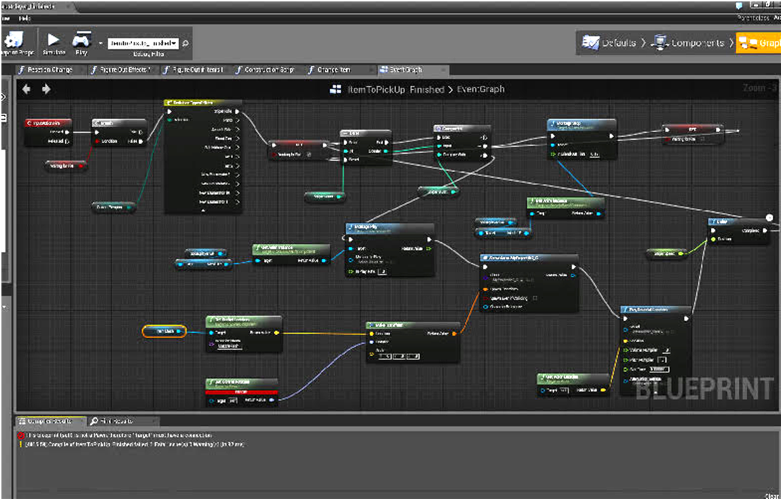Click Play Sound Start Time field
Screen dimensions: 782x500
click(x=659, y=369)
